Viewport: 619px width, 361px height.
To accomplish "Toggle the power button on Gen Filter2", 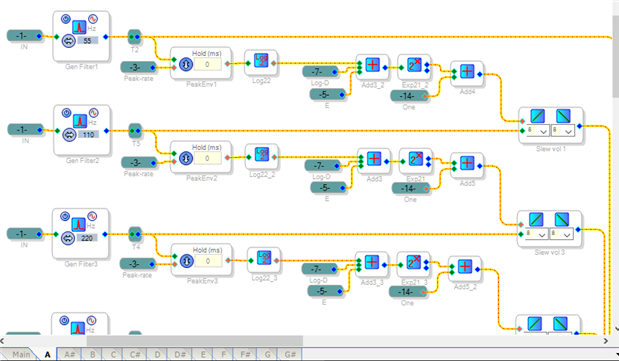I will [x=66, y=113].
